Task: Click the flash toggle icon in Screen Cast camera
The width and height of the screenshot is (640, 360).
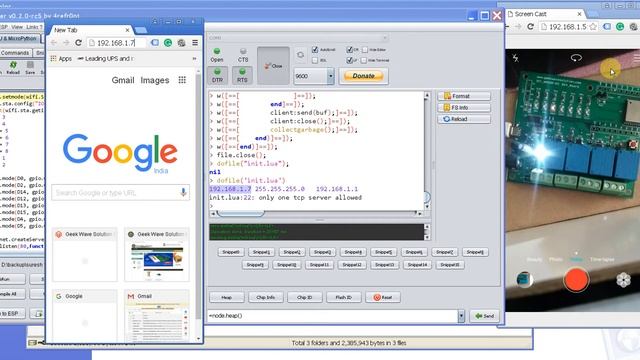Action: click(x=516, y=58)
